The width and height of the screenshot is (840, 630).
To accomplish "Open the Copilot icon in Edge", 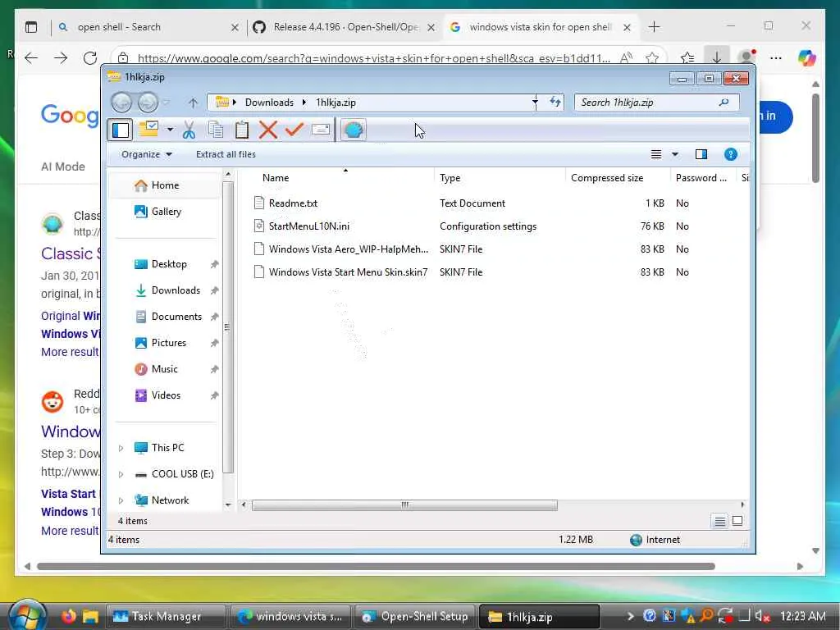I will pos(807,58).
